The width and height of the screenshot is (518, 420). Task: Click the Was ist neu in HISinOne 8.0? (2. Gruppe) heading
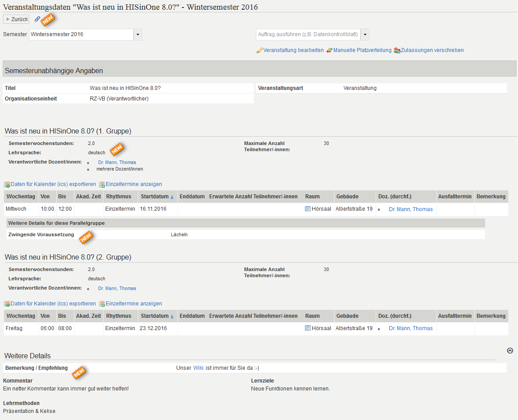68,257
